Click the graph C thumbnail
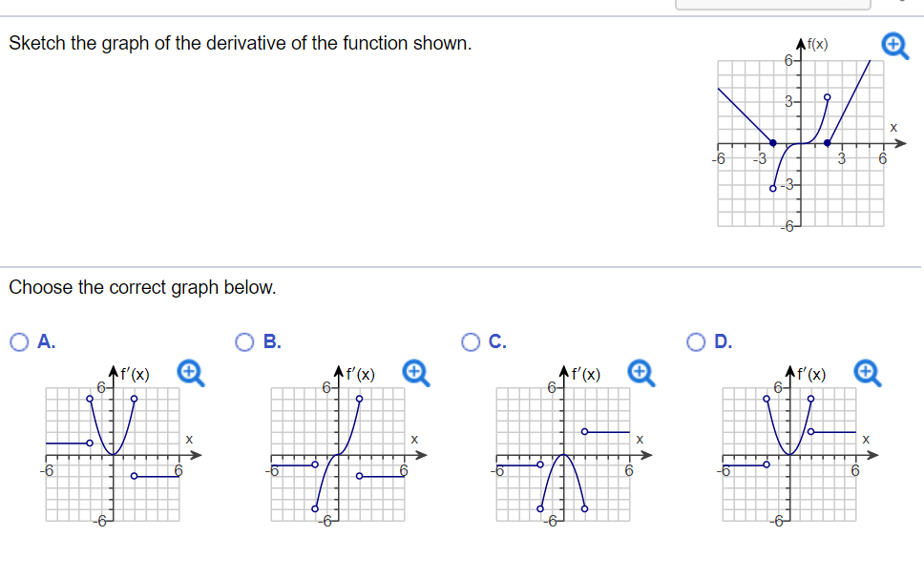 coord(561,453)
